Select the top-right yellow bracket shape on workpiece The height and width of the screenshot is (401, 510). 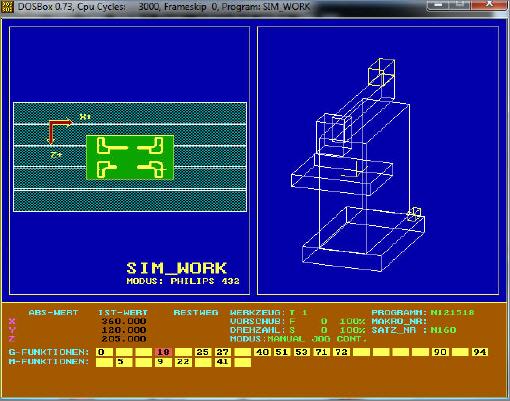pos(150,145)
